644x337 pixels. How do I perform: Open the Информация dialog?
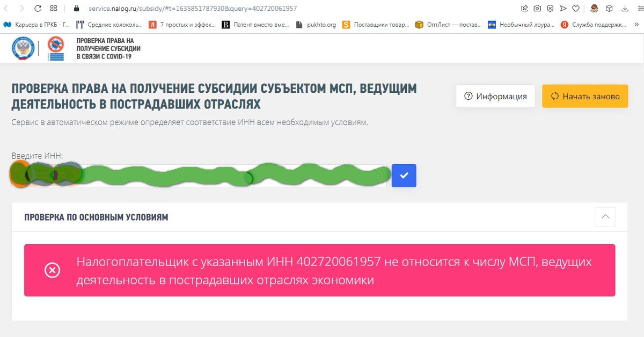pyautogui.click(x=495, y=96)
